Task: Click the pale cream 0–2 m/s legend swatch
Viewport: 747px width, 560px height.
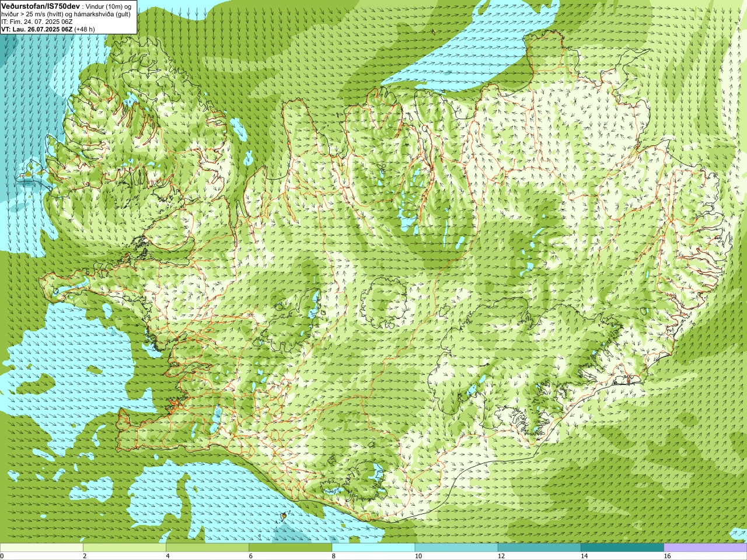Action: pyautogui.click(x=41, y=548)
